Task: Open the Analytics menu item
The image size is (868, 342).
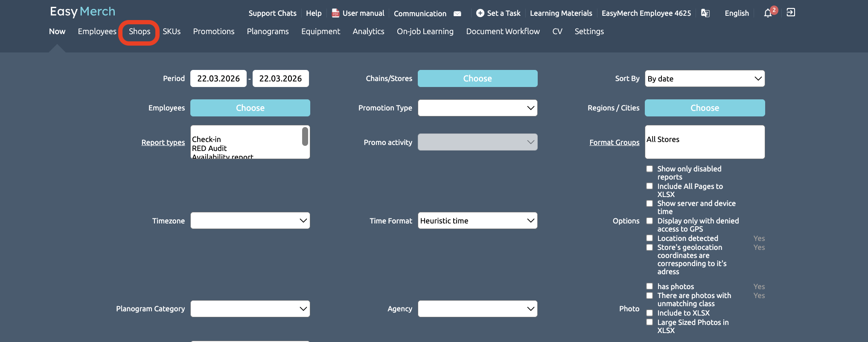Action: (368, 32)
